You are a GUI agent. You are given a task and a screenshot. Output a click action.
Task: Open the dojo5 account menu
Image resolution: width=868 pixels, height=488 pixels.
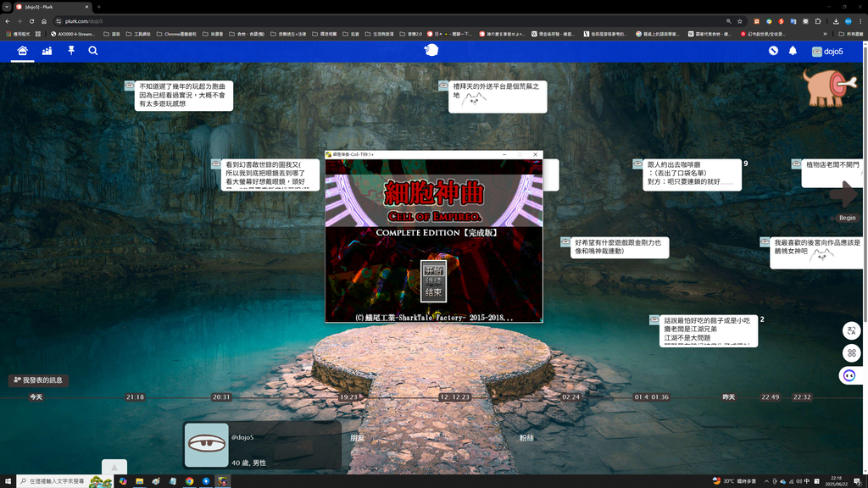coord(827,52)
